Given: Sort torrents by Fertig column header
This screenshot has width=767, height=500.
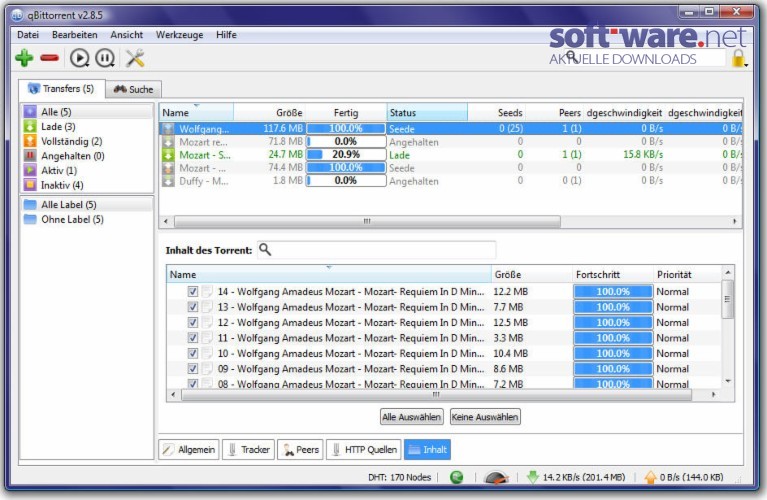Looking at the screenshot, I should click(x=346, y=113).
